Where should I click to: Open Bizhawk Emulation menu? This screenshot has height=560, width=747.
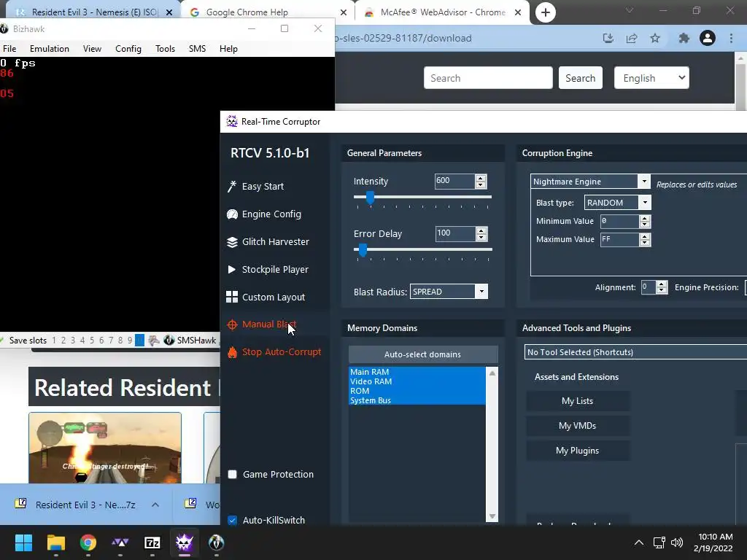tap(50, 49)
